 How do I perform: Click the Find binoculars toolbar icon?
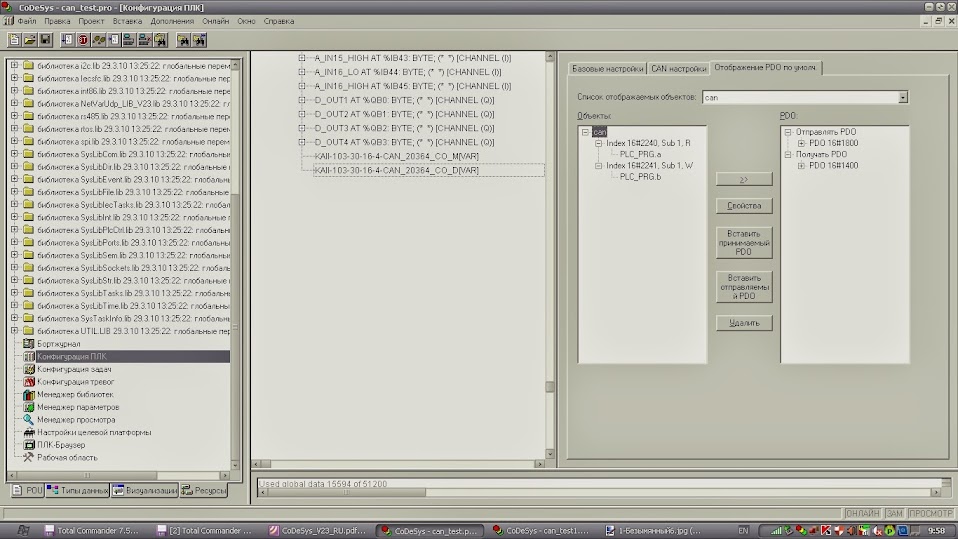click(x=183, y=40)
